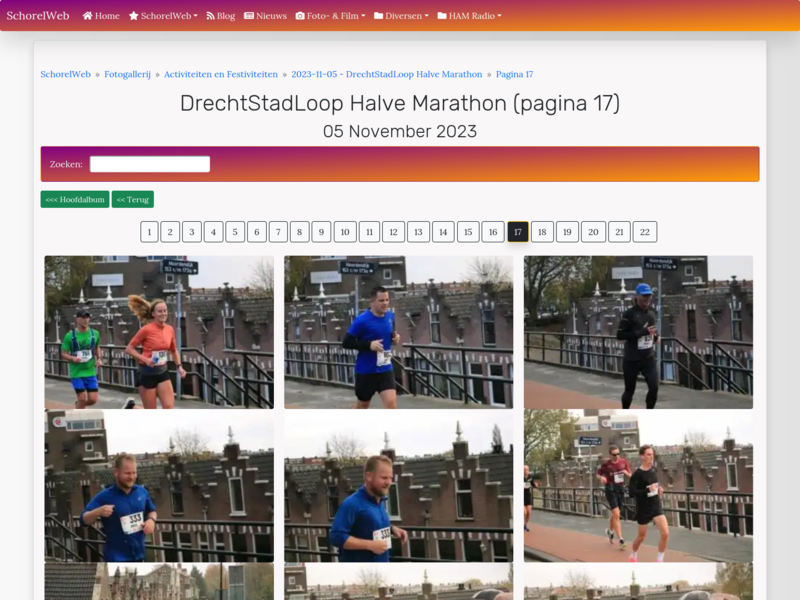Expand the Foto- & Film dropdown
Image resolution: width=800 pixels, height=600 pixels.
click(x=331, y=16)
